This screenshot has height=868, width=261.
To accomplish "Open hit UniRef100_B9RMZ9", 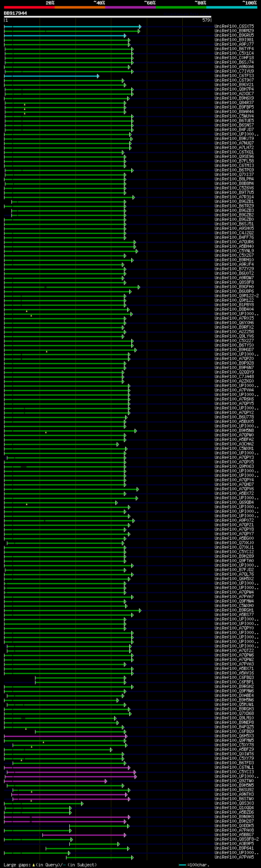I will pyautogui.click(x=234, y=31).
